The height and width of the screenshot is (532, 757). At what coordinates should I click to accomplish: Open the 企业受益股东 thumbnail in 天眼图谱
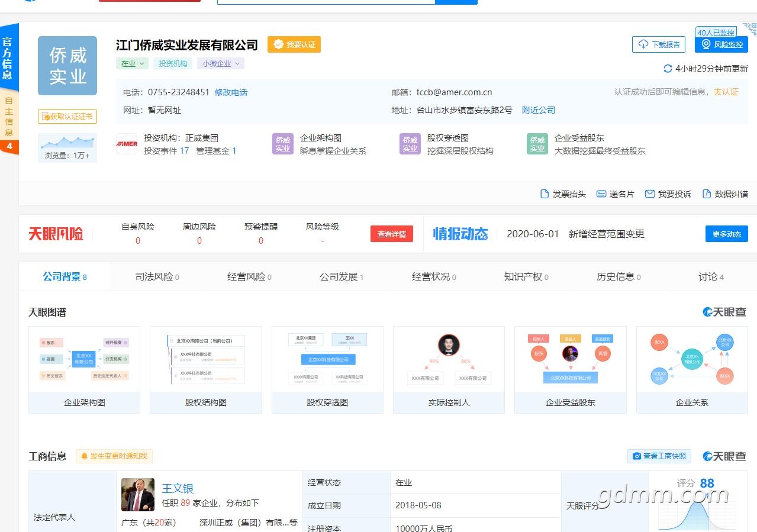pyautogui.click(x=571, y=370)
